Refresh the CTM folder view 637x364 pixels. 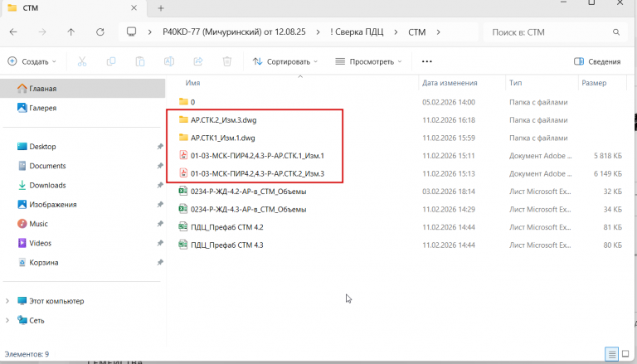pos(100,32)
